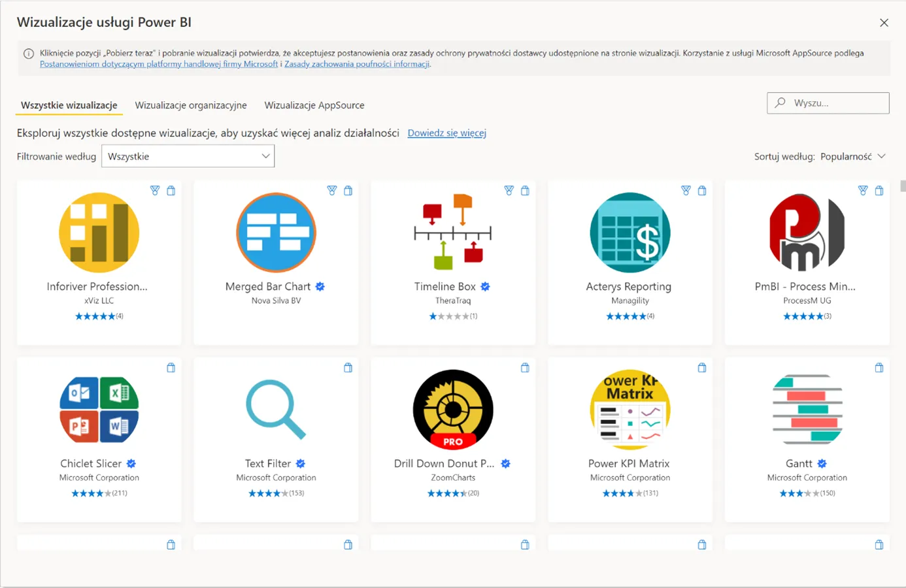Image resolution: width=906 pixels, height=588 pixels.
Task: Select the PmBI - Process Min... logo thumbnail
Action: [807, 233]
